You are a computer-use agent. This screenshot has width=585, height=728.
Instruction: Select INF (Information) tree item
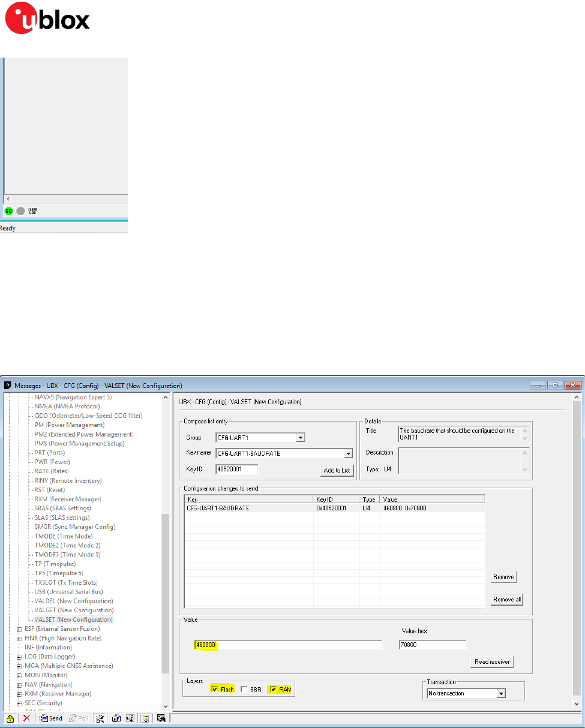[x=48, y=648]
